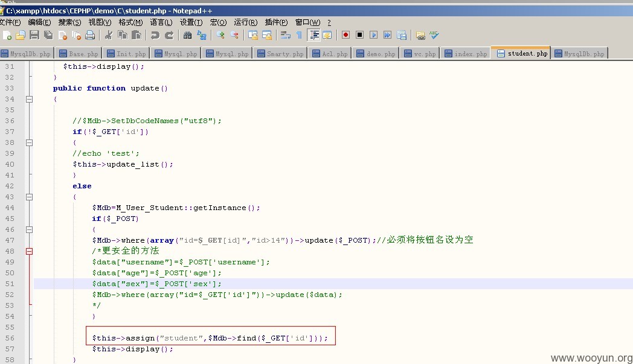Switch to the Init.php tab
The image size is (633, 364).
pos(127,54)
